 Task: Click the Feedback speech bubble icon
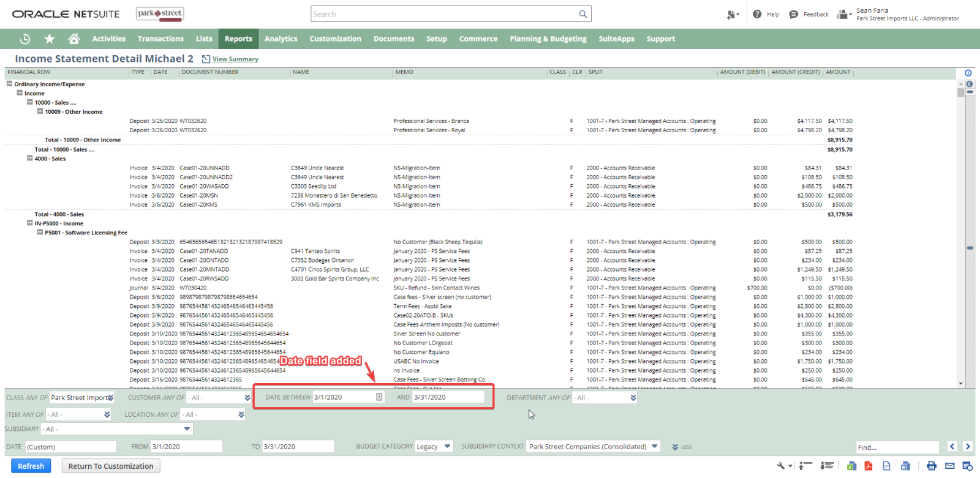pyautogui.click(x=794, y=14)
